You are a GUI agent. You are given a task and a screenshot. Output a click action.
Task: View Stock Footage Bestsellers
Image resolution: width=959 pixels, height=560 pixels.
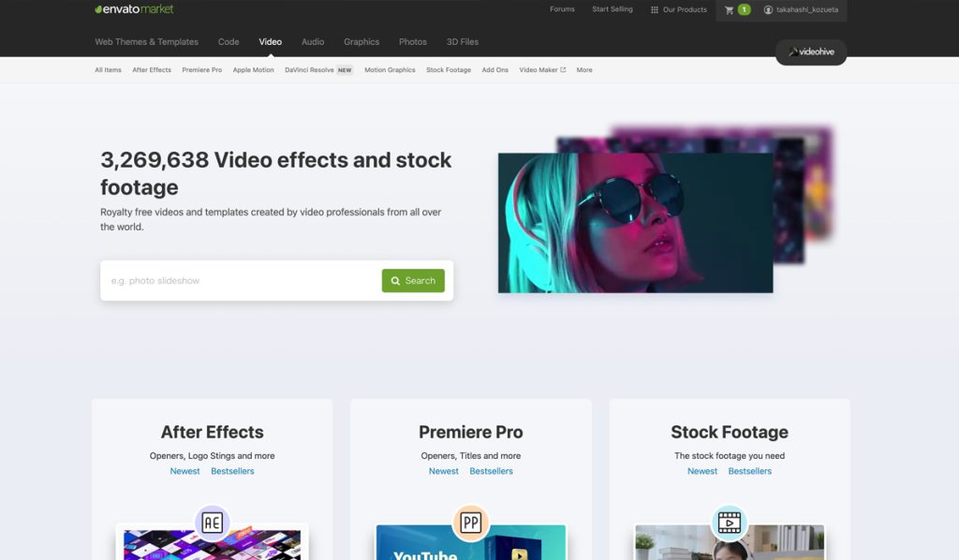(750, 471)
